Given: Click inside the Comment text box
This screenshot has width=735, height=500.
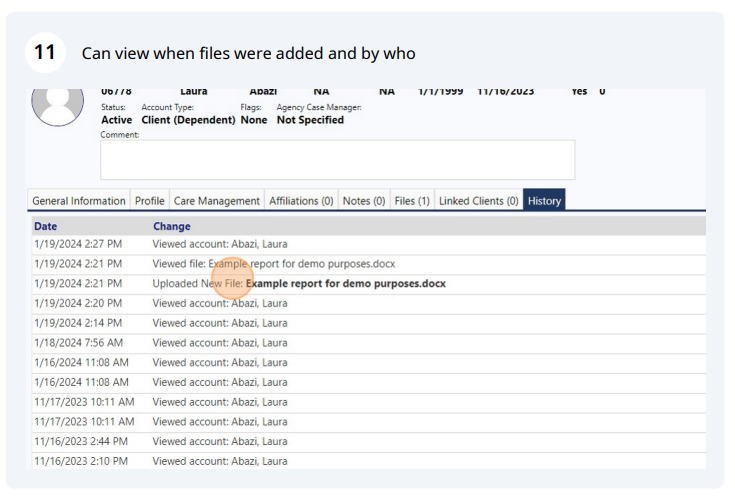Looking at the screenshot, I should coord(338,160).
